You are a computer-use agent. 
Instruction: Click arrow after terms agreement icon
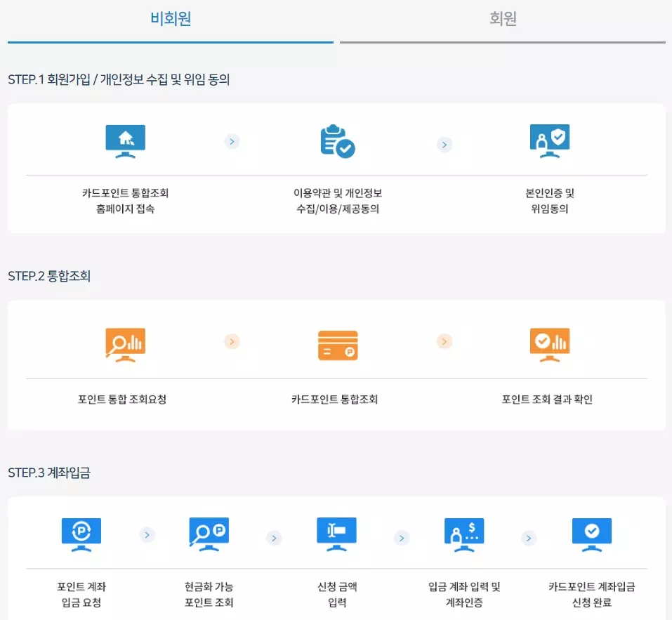click(444, 145)
